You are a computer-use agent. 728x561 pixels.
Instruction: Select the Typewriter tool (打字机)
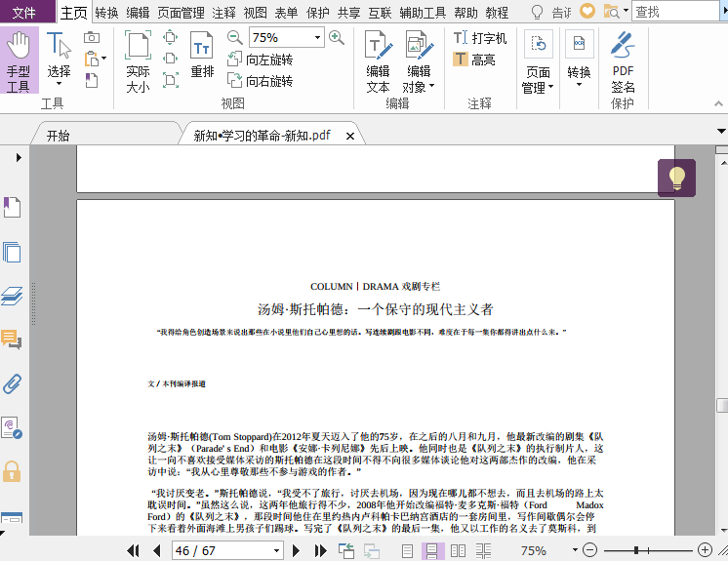click(479, 38)
